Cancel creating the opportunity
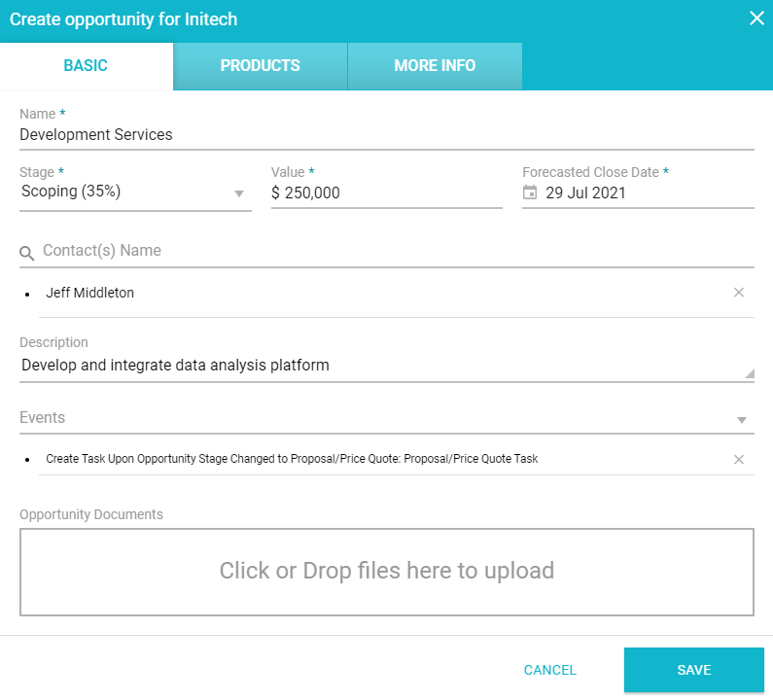773x700 pixels. pyautogui.click(x=549, y=670)
